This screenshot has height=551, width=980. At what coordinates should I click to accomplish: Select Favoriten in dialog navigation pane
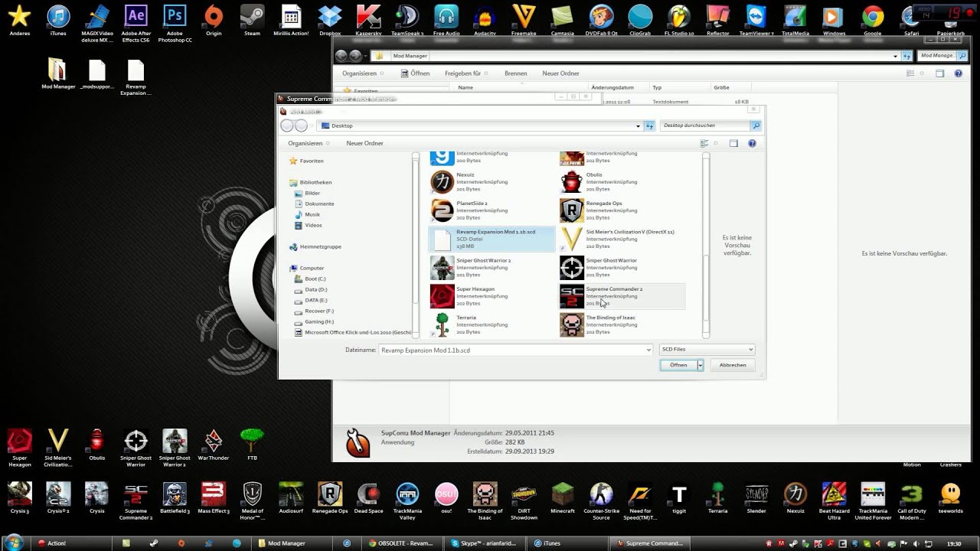click(x=306, y=161)
